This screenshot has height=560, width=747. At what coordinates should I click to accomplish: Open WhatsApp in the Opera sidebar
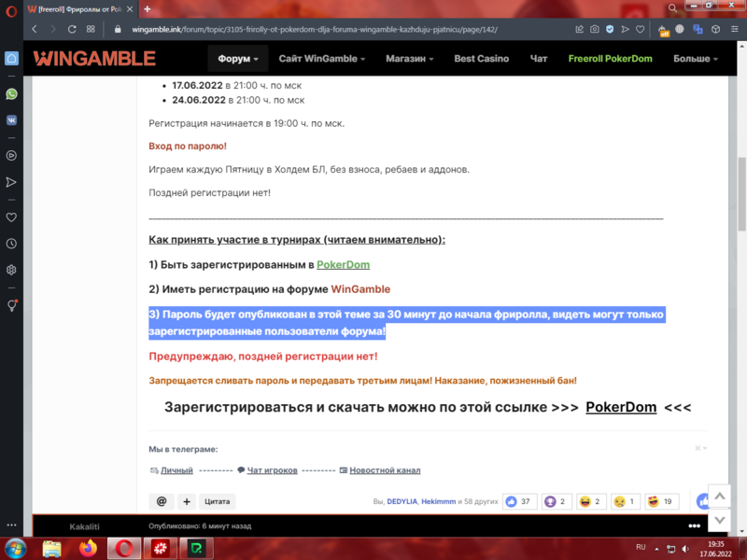[11, 94]
